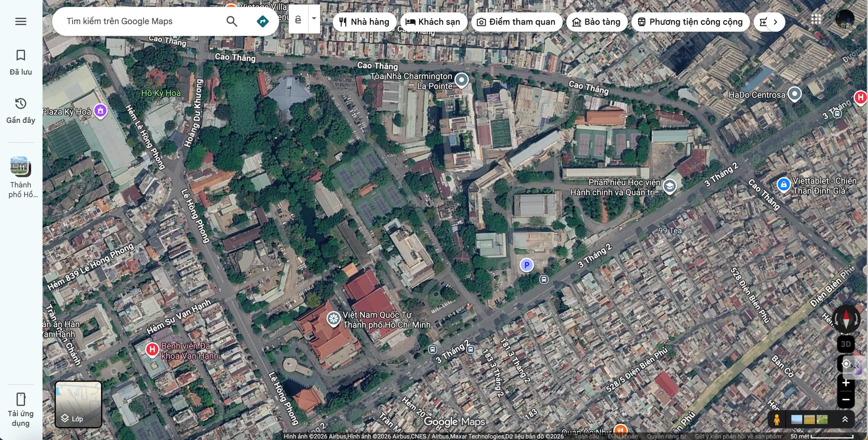Filter by Nhà hàng restaurants

[x=364, y=22]
